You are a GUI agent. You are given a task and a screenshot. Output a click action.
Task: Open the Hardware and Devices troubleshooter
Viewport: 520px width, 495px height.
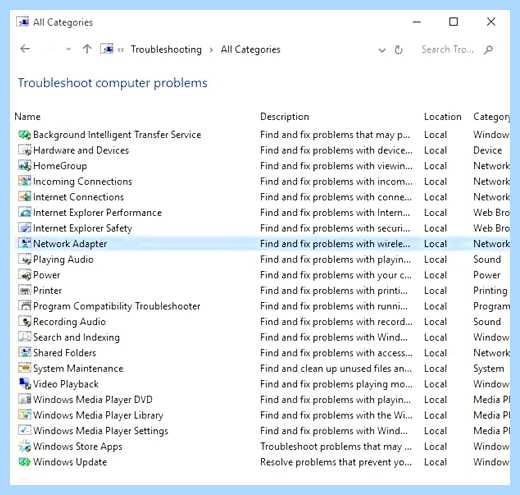[81, 150]
